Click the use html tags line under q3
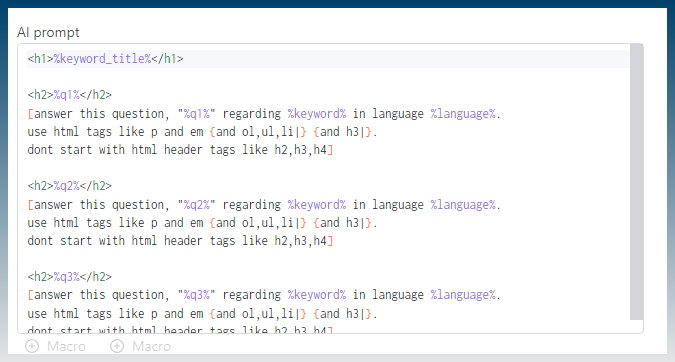675x362 pixels. pyautogui.click(x=202, y=314)
